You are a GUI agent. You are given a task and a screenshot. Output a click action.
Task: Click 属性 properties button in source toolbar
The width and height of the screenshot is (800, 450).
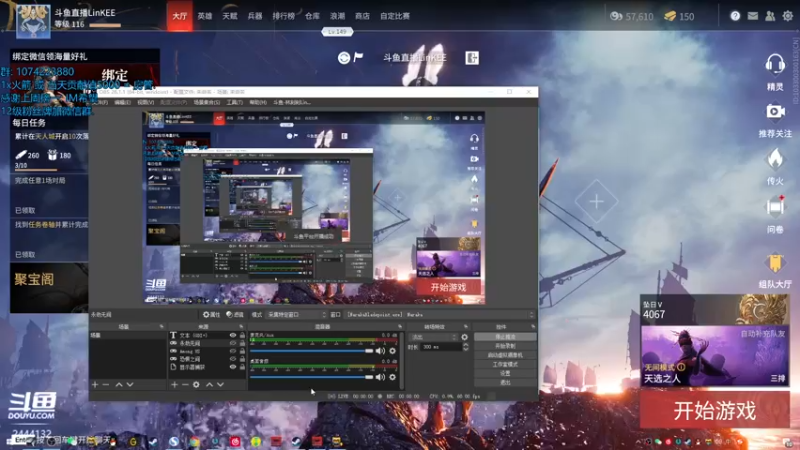click(211, 315)
